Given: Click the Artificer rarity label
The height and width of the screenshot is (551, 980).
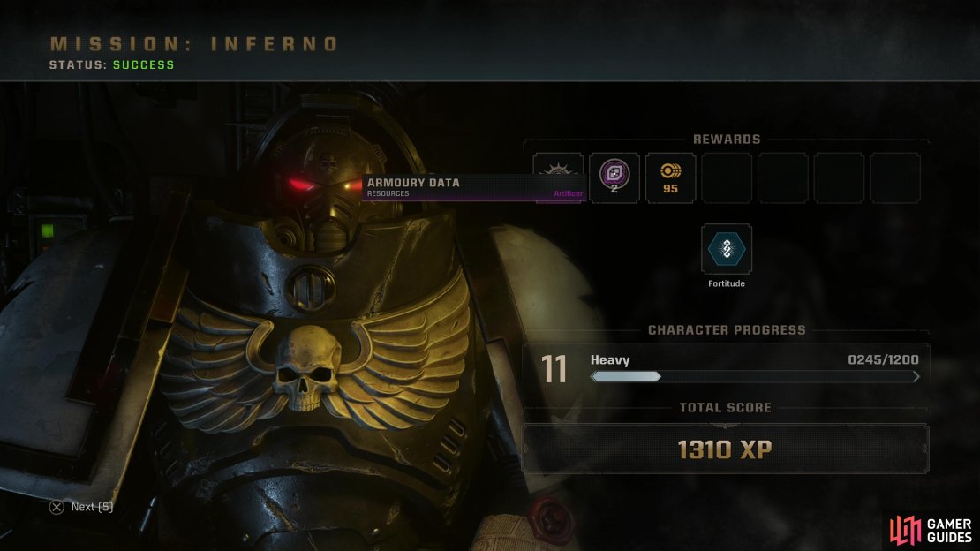Looking at the screenshot, I should point(568,194).
